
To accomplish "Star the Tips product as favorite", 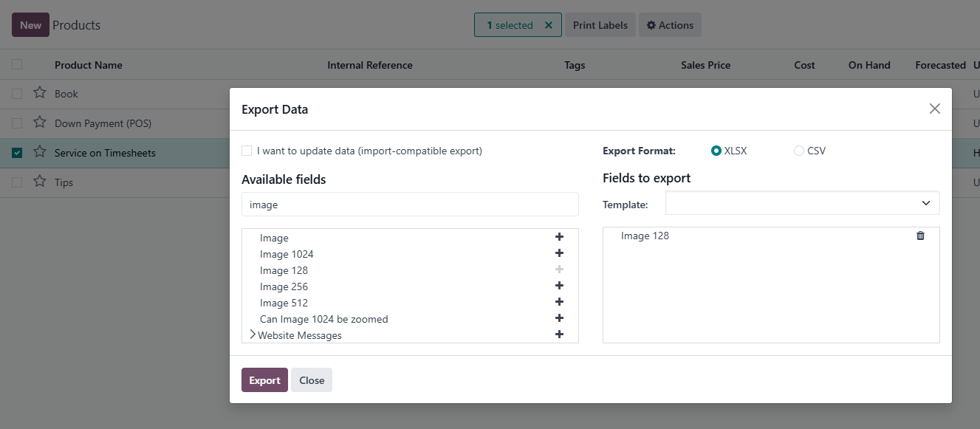I will tap(40, 182).
